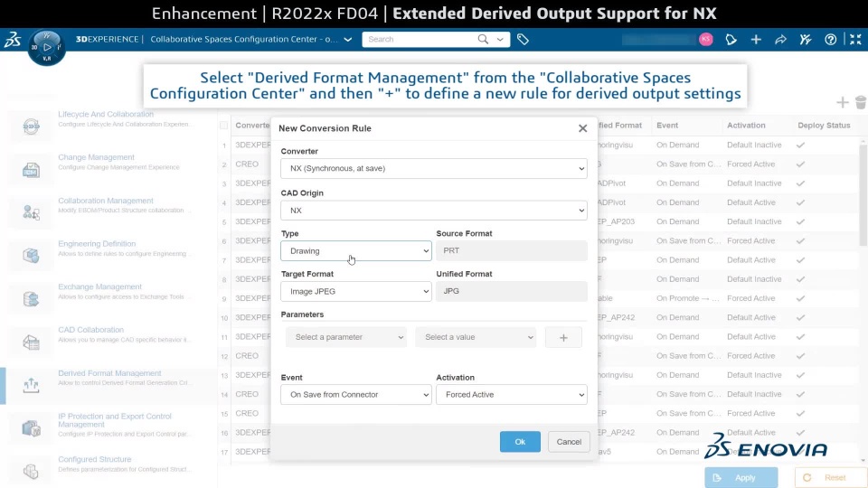The height and width of the screenshot is (488, 868).
Task: Open the CAD Origin dropdown
Action: (433, 211)
